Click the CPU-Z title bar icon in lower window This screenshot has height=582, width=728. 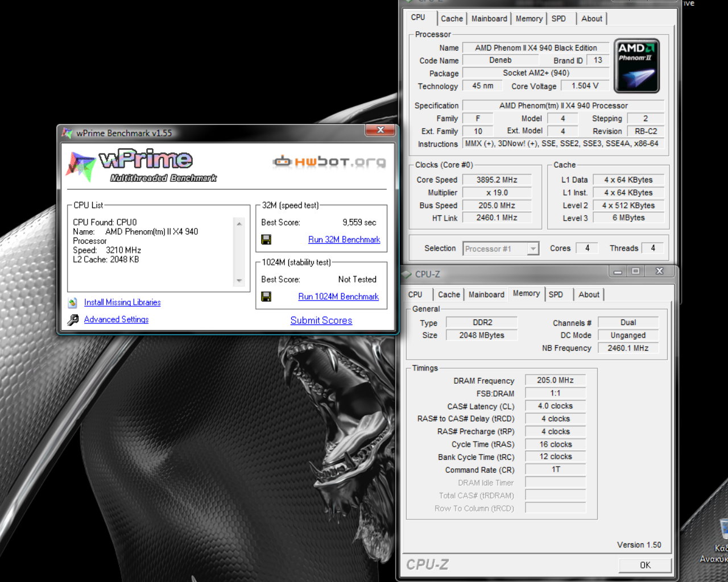tap(406, 274)
